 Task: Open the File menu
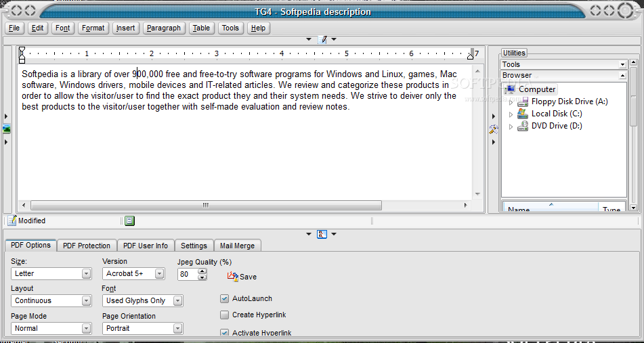click(14, 28)
